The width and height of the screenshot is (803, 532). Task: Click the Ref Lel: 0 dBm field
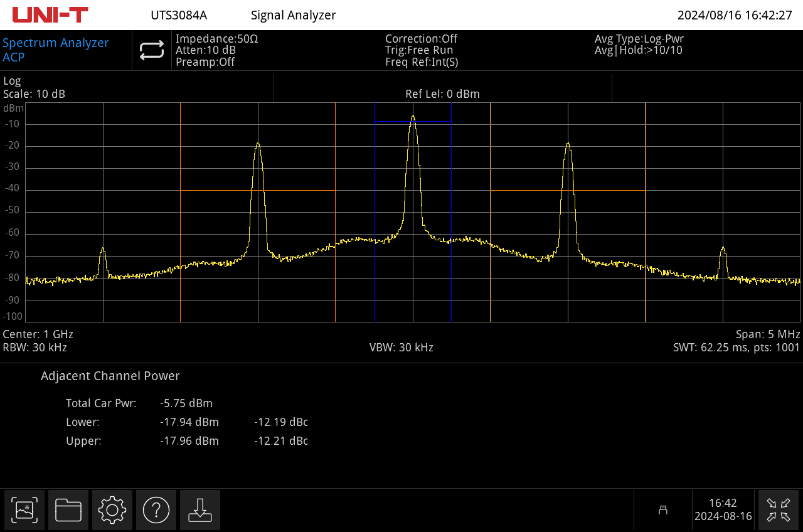click(x=442, y=94)
